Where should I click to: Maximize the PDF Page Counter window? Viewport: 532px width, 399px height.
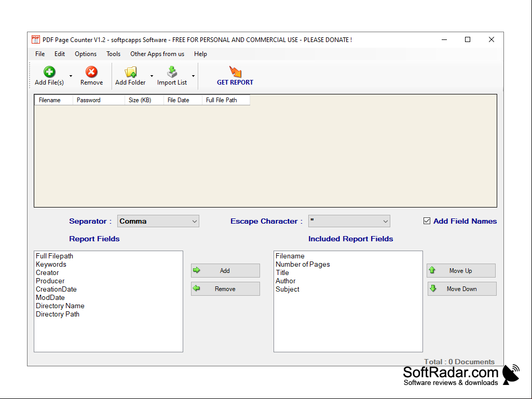pos(468,40)
